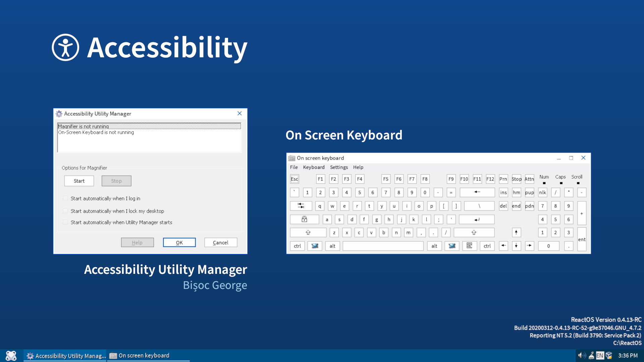Click the Cancel button in Utility Manager
The width and height of the screenshot is (644, 362).
tap(221, 242)
